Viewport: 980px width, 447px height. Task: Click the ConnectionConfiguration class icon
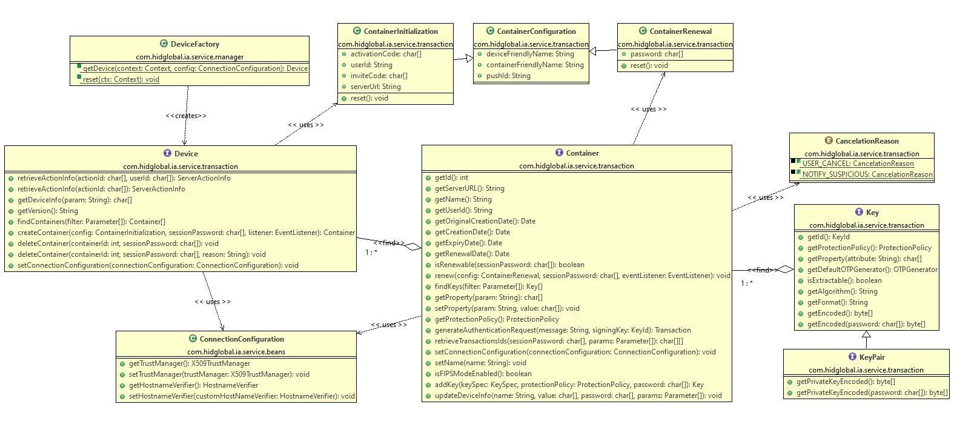click(193, 339)
